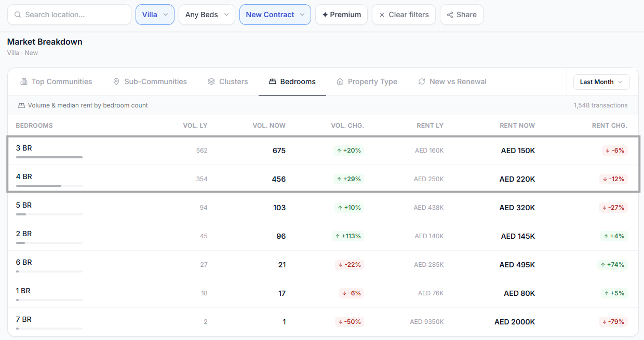
Task: Click the refresh icon of New vs Renewal
Action: coord(422,81)
